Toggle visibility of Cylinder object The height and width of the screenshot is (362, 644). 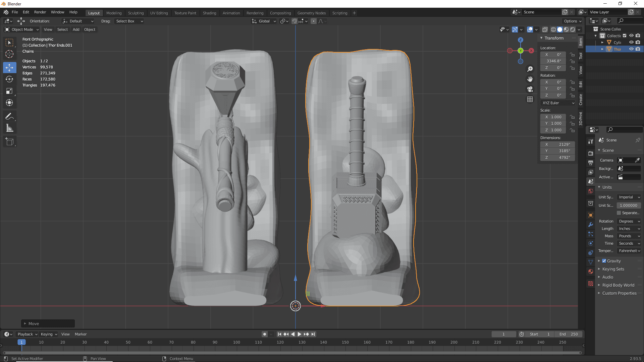pyautogui.click(x=631, y=42)
